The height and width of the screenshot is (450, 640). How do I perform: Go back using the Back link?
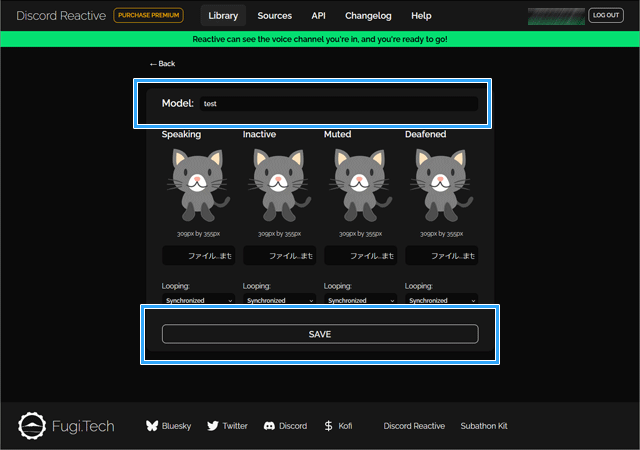pyautogui.click(x=162, y=64)
